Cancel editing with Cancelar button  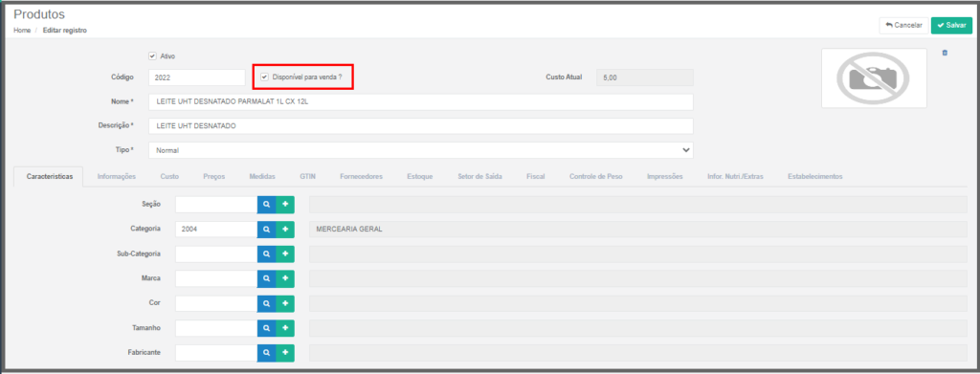pyautogui.click(x=903, y=26)
